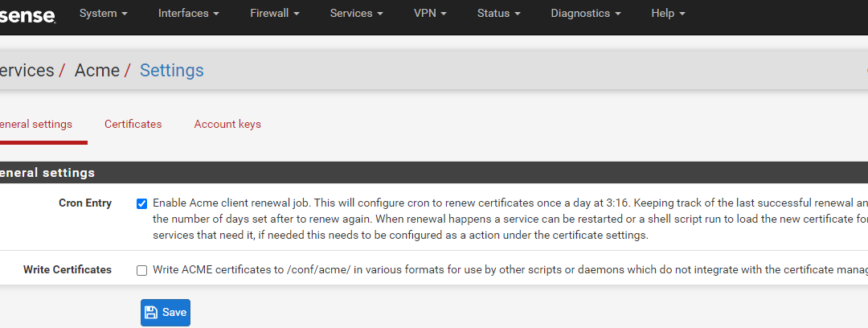Switch to the Account keys tab
The height and width of the screenshot is (328, 868).
(227, 124)
